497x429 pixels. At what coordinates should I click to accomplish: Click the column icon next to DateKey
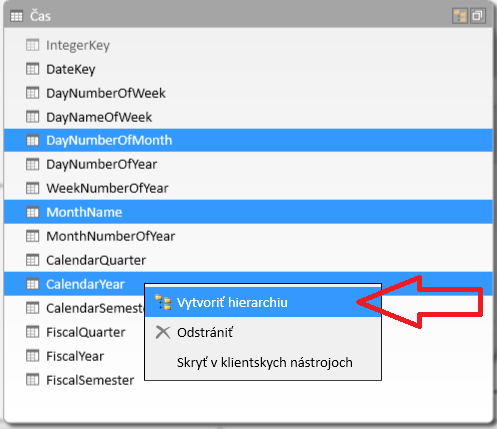(32, 69)
